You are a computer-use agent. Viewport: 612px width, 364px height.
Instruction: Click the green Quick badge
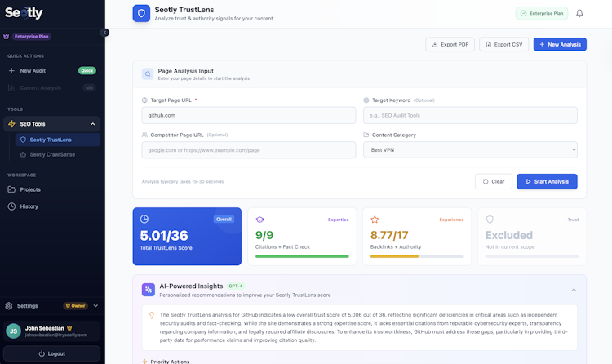point(87,71)
